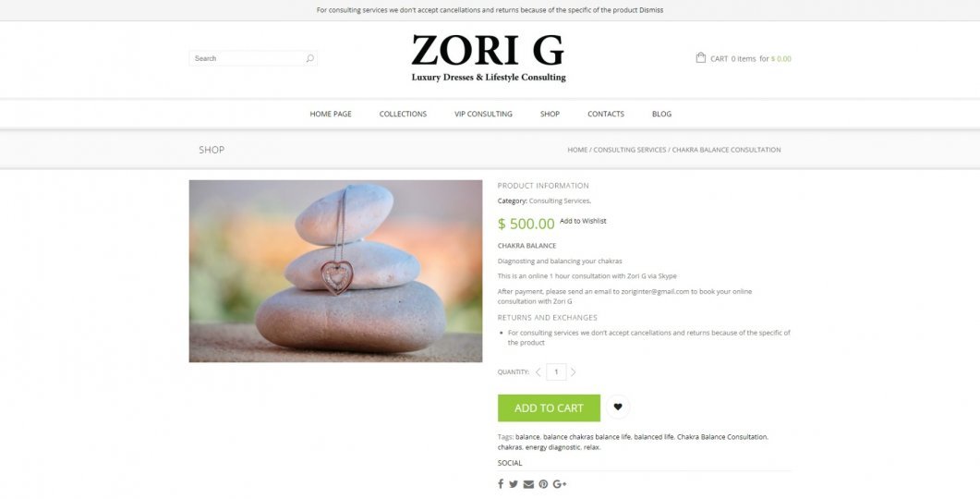This screenshot has height=499, width=980.
Task: Open the chakra stones product image
Action: [x=335, y=271]
